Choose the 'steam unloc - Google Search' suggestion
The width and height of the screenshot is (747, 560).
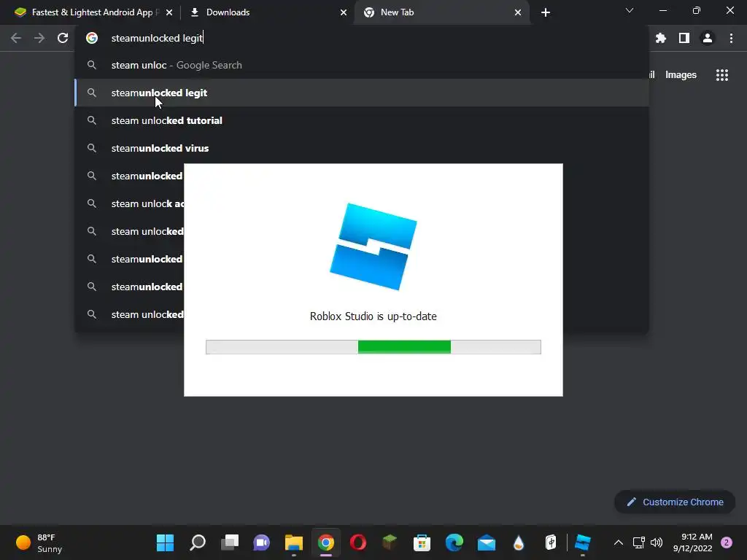tap(362, 65)
